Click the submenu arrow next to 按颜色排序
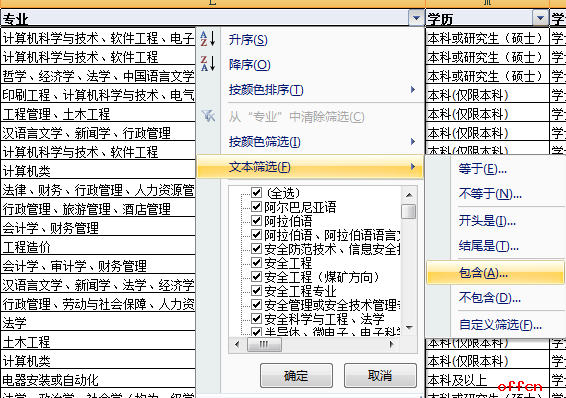The height and width of the screenshot is (398, 566). pos(413,89)
